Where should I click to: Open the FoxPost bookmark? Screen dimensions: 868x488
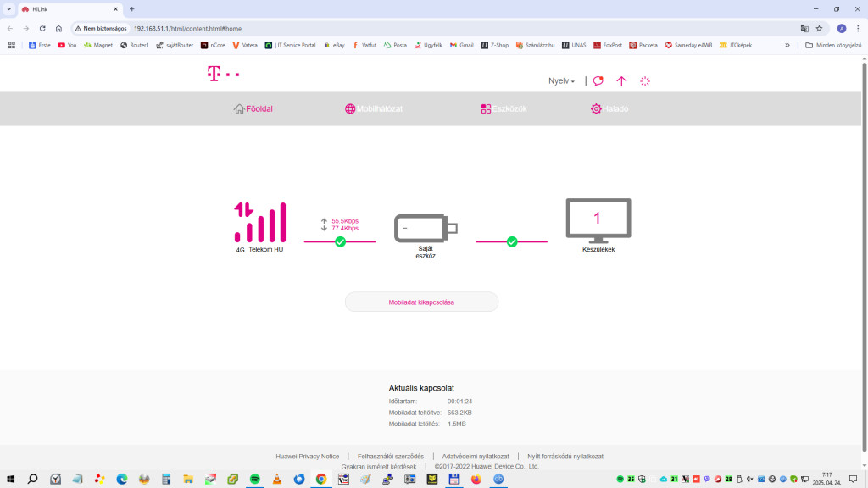tap(608, 46)
